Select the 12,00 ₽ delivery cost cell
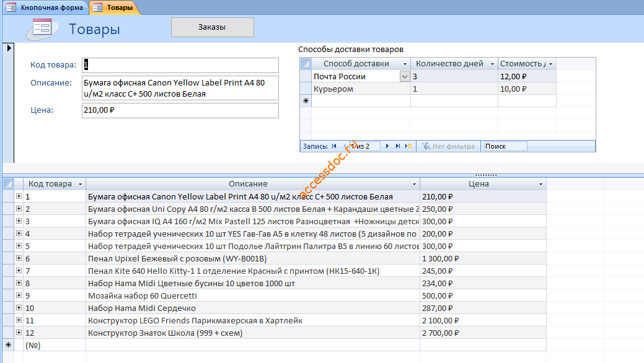Image resolution: width=644 pixels, height=363 pixels. click(x=527, y=76)
